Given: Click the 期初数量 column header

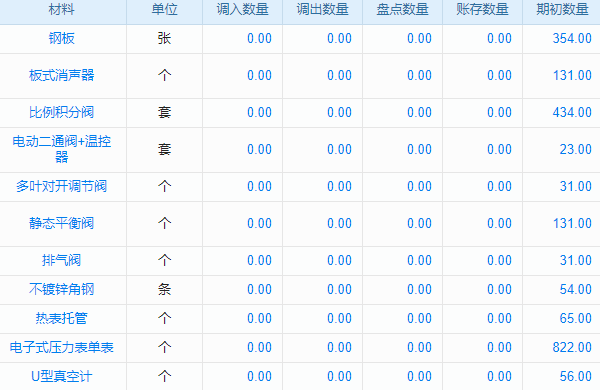Looking at the screenshot, I should [x=562, y=10].
